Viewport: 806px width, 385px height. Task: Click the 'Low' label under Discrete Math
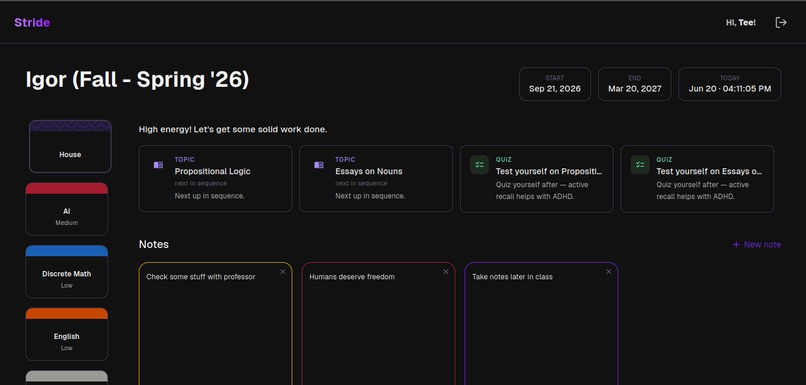pyautogui.click(x=66, y=285)
